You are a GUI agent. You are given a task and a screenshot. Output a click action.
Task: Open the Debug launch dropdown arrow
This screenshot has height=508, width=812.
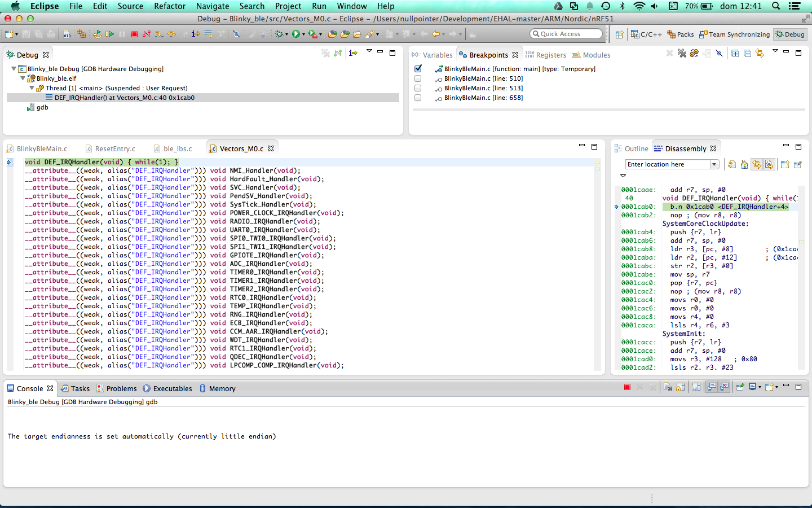(x=287, y=34)
